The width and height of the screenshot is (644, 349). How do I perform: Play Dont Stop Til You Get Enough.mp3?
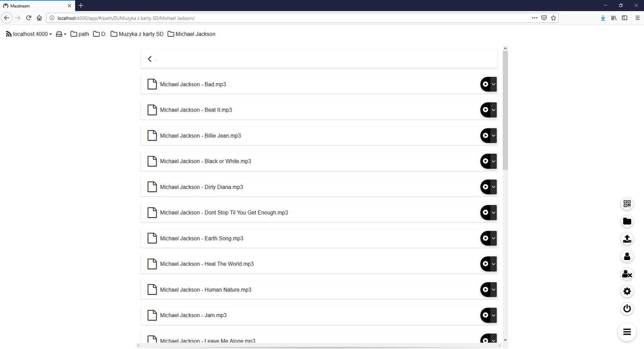[485, 212]
